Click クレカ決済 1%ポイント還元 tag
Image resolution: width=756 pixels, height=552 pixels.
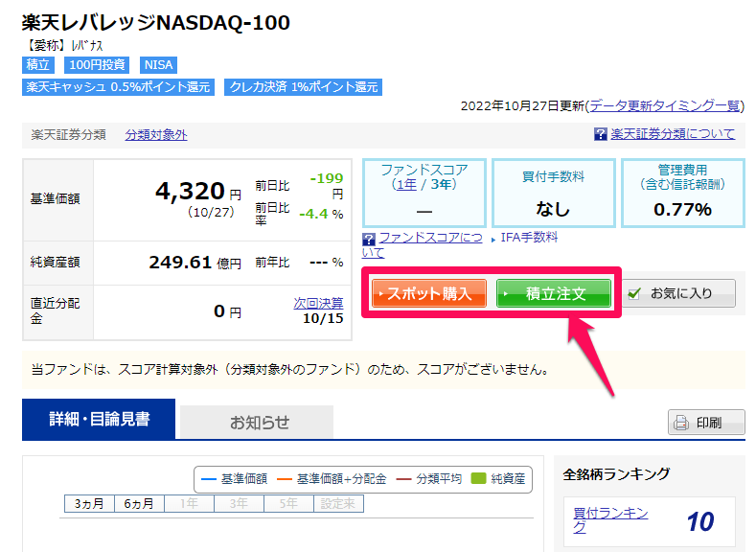point(304,87)
